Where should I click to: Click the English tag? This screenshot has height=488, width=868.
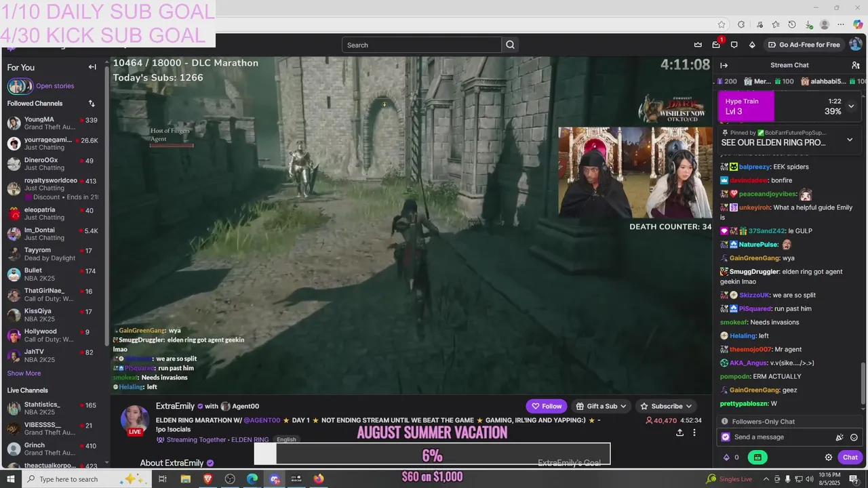point(286,440)
